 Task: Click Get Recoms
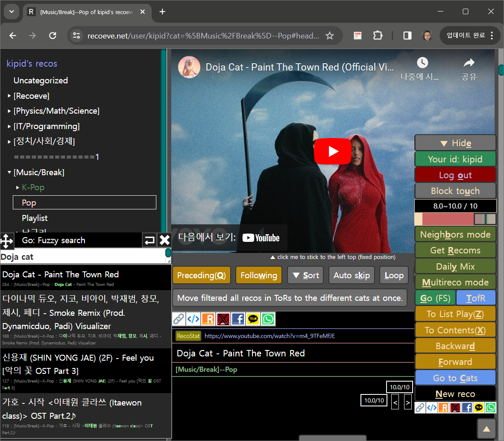point(455,250)
